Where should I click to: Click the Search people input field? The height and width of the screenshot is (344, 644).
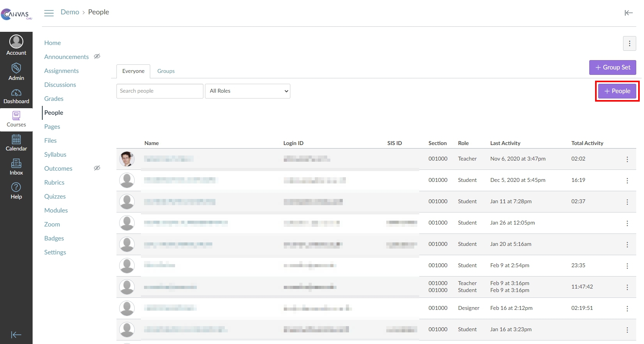[x=160, y=91]
